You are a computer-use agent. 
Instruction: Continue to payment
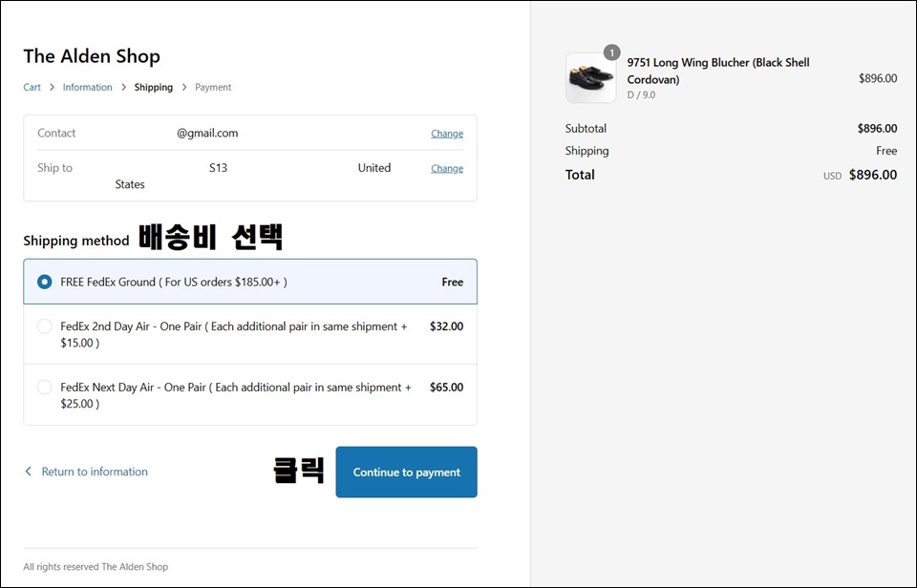tap(407, 472)
